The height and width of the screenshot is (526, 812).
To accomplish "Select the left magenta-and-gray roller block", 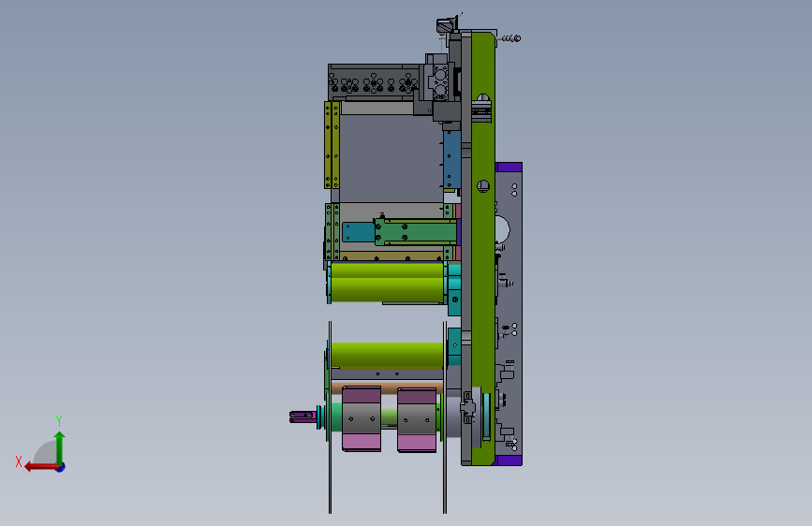I will (x=362, y=418).
